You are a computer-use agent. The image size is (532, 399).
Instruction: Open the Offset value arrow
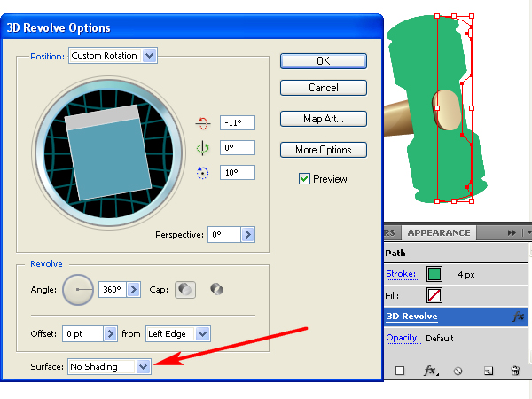click(110, 334)
